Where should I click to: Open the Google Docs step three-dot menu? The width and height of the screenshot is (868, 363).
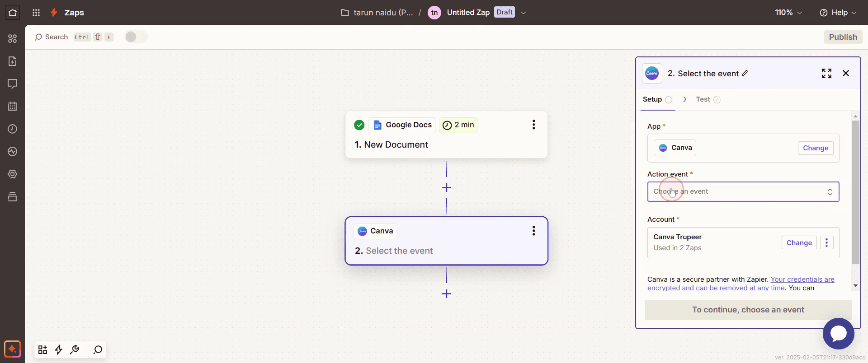point(534,125)
